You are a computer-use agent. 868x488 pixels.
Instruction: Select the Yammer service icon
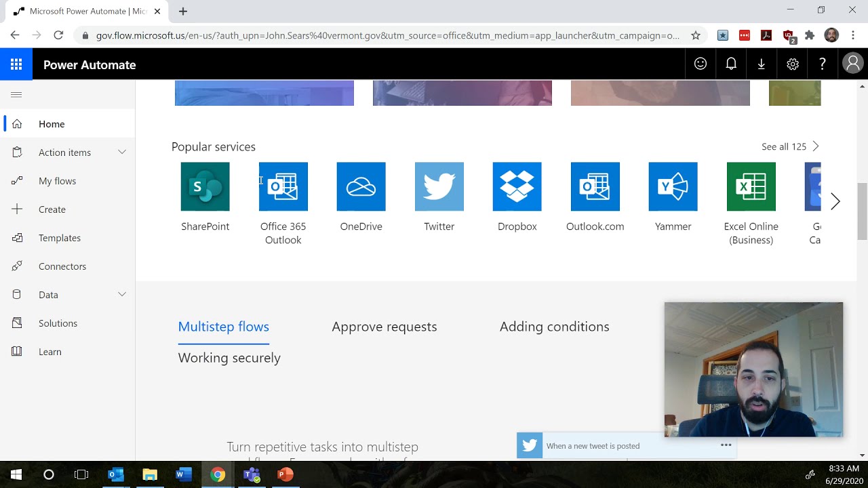click(673, 186)
